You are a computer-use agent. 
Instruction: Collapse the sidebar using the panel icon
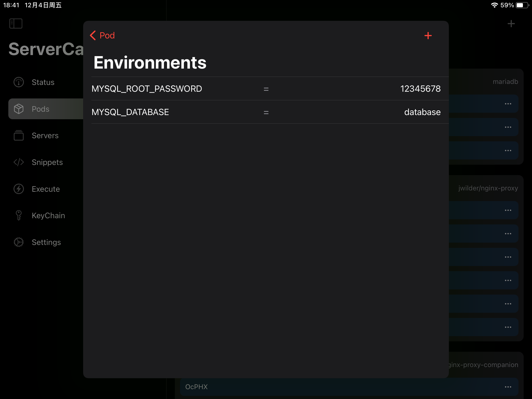point(16,23)
